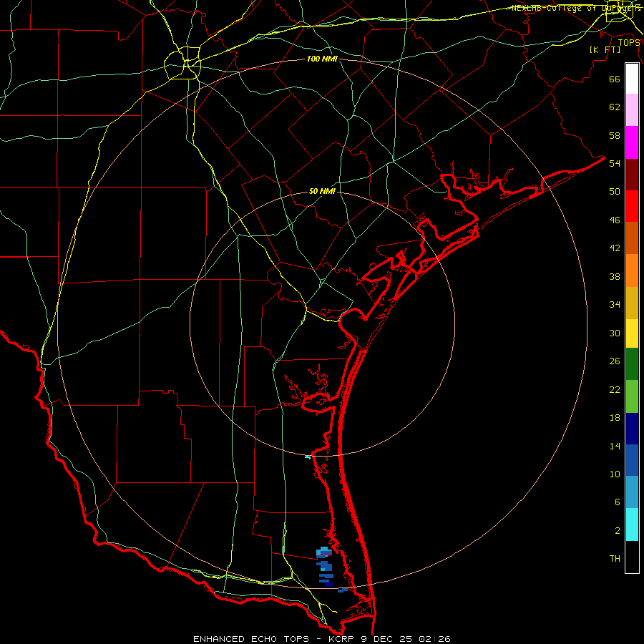Viewport: 644px width, 644px height.
Task: Select the dark green legend band
Action: pyautogui.click(x=632, y=364)
